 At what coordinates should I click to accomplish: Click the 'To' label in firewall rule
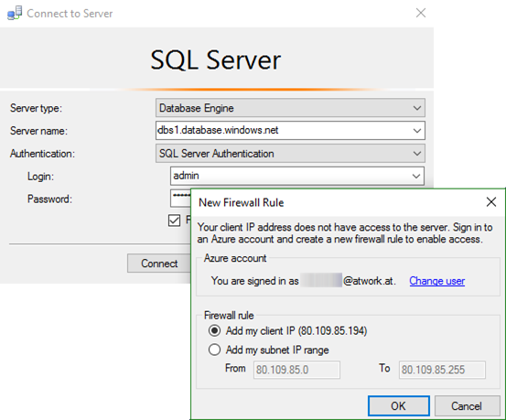click(384, 368)
